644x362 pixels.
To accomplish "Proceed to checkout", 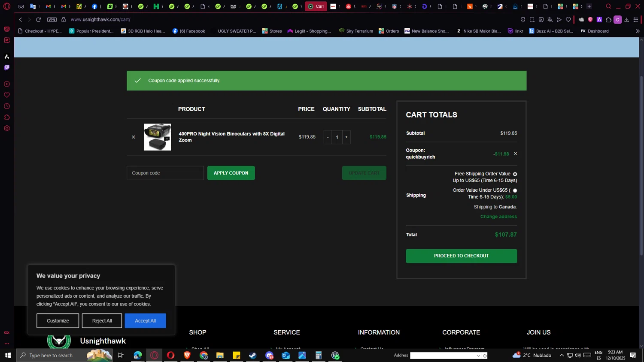I will point(462,256).
